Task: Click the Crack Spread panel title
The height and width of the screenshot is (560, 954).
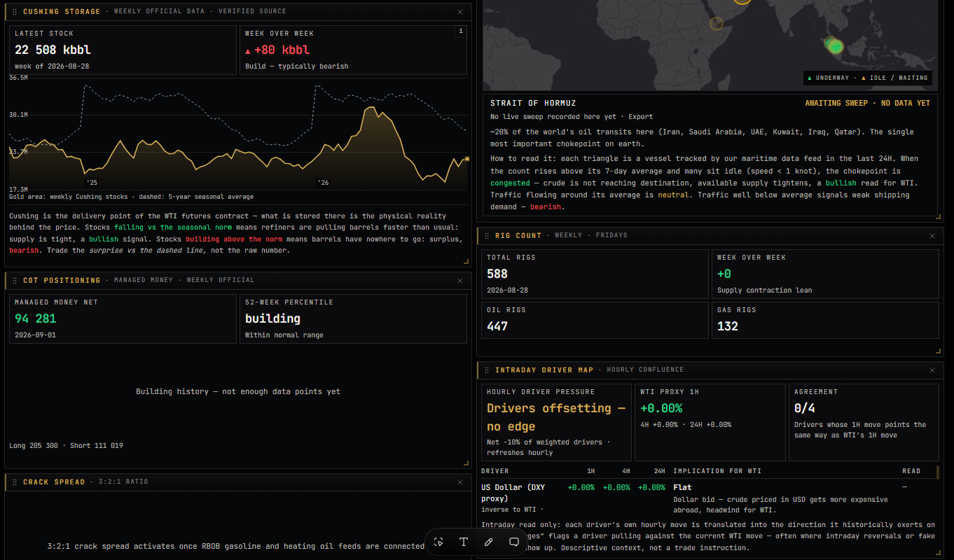Action: tap(54, 482)
